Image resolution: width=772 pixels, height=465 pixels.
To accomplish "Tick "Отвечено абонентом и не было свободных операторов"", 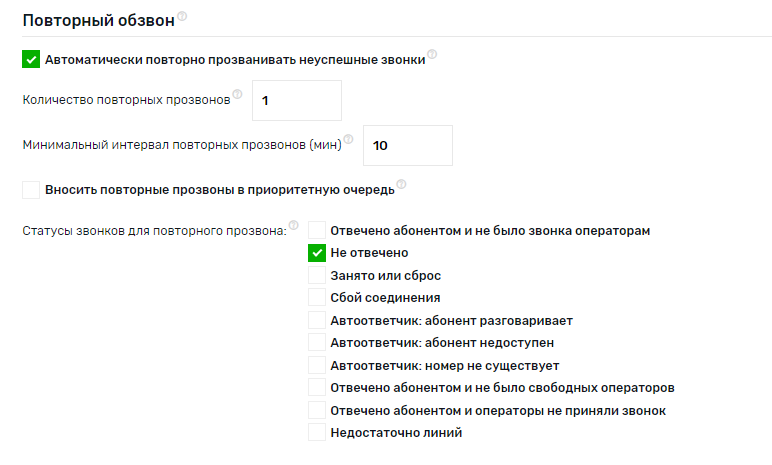I will [317, 387].
